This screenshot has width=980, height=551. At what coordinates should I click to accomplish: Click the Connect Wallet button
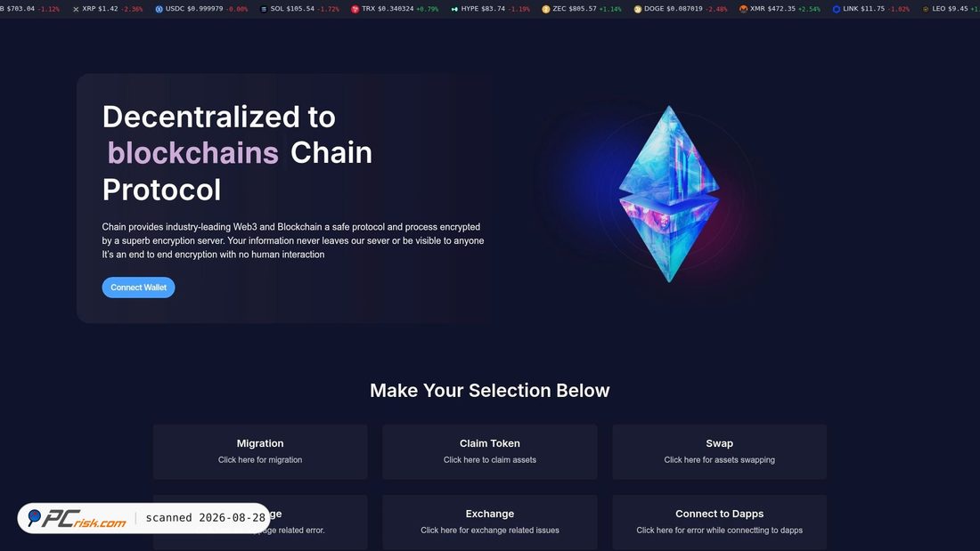(x=138, y=288)
